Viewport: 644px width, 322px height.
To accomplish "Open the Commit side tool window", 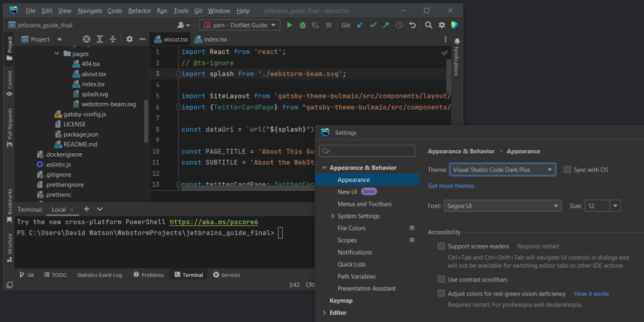I will pyautogui.click(x=10, y=84).
